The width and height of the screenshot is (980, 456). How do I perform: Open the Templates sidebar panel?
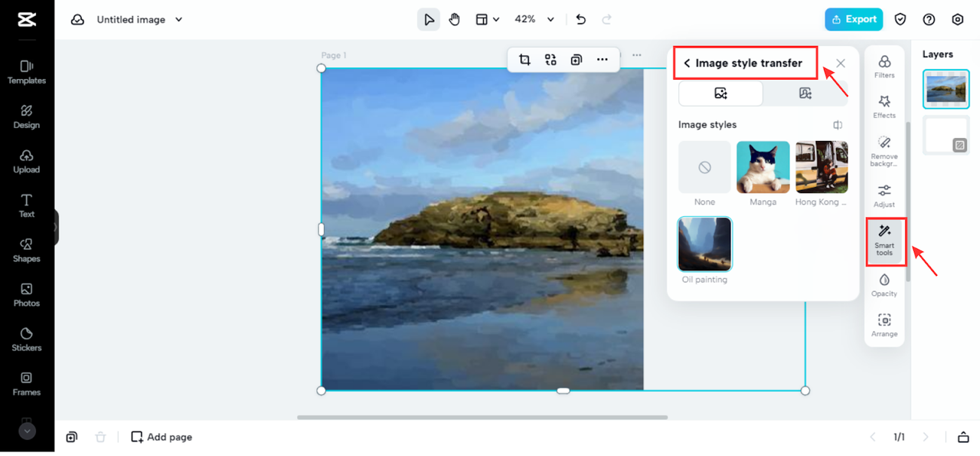27,72
